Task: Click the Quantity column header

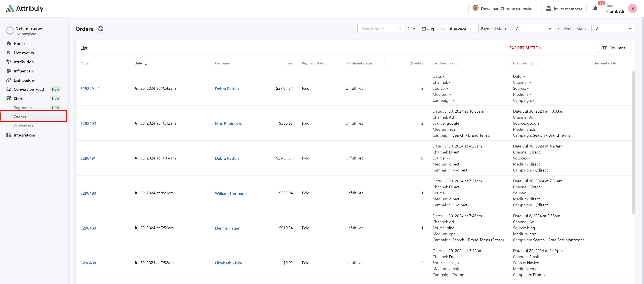Action: pyautogui.click(x=416, y=63)
